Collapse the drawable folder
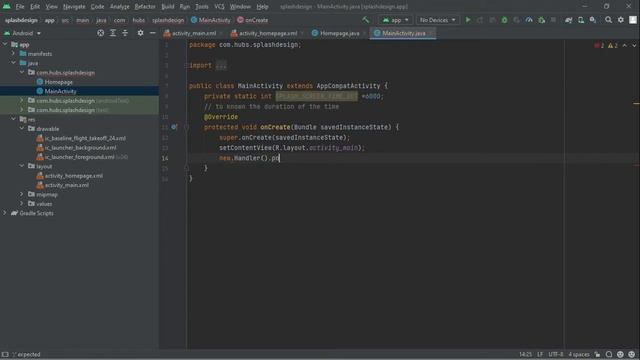 22,129
